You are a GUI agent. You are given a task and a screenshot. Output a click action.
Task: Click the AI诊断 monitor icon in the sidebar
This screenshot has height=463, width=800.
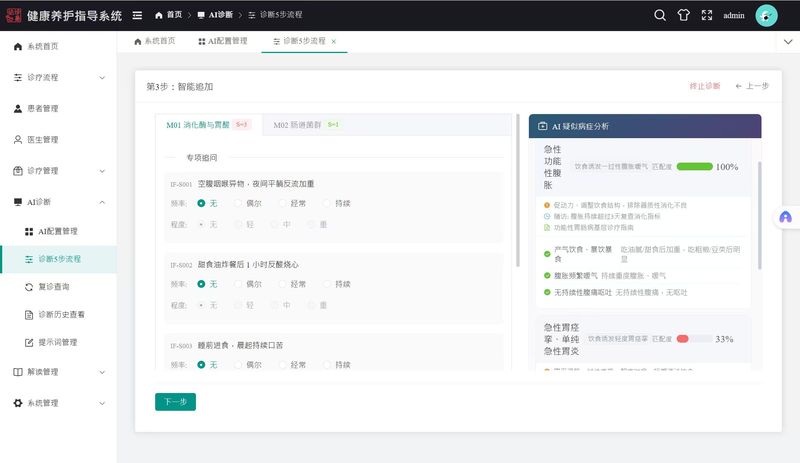[18, 202]
